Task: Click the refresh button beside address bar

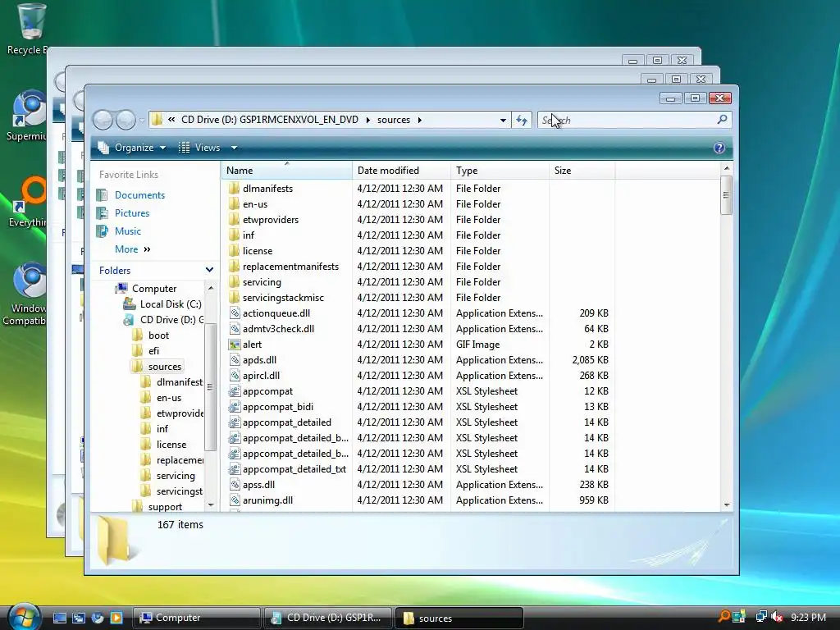Action: coord(522,120)
